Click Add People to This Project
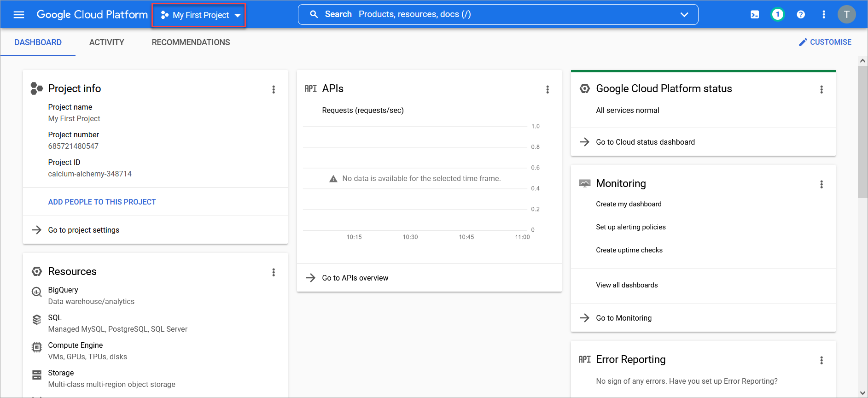This screenshot has width=868, height=398. (x=102, y=202)
